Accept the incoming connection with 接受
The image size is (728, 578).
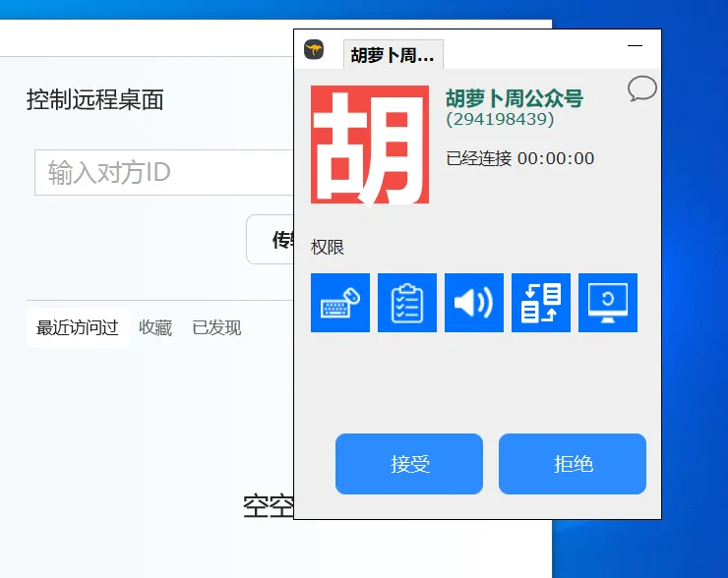point(409,464)
